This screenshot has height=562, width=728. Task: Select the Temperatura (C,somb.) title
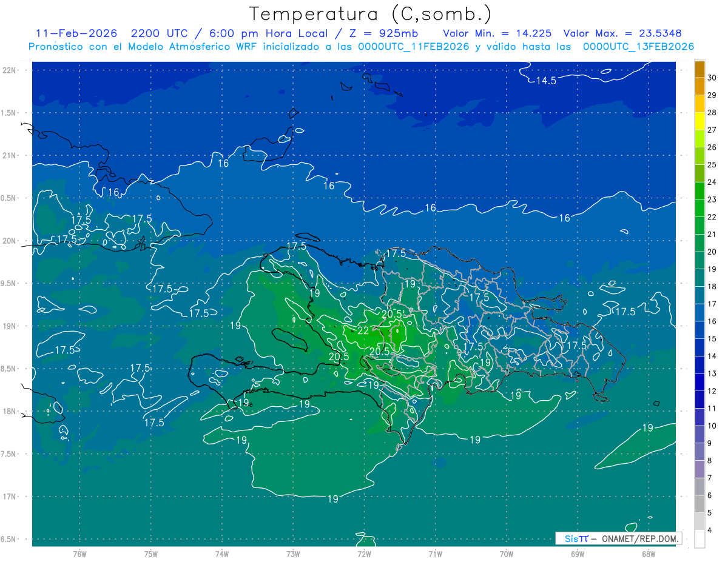[x=370, y=14]
